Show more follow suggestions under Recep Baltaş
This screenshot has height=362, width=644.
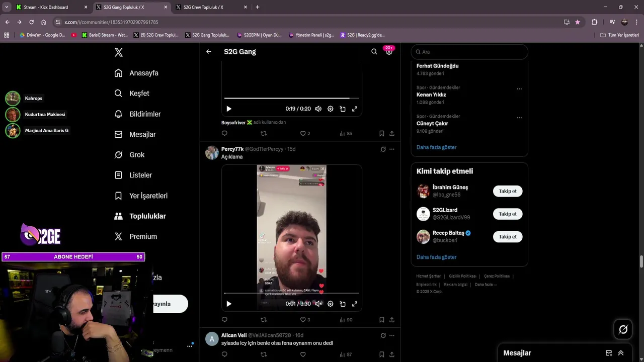tap(436, 257)
